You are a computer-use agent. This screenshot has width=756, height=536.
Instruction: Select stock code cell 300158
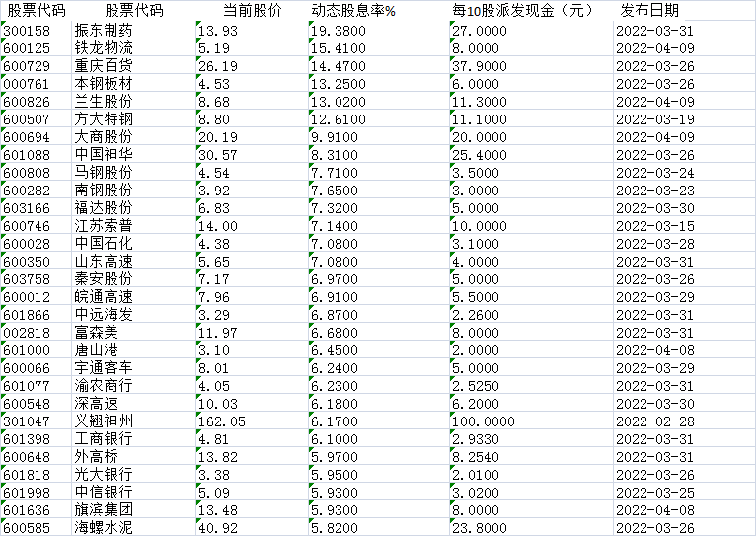(x=27, y=31)
